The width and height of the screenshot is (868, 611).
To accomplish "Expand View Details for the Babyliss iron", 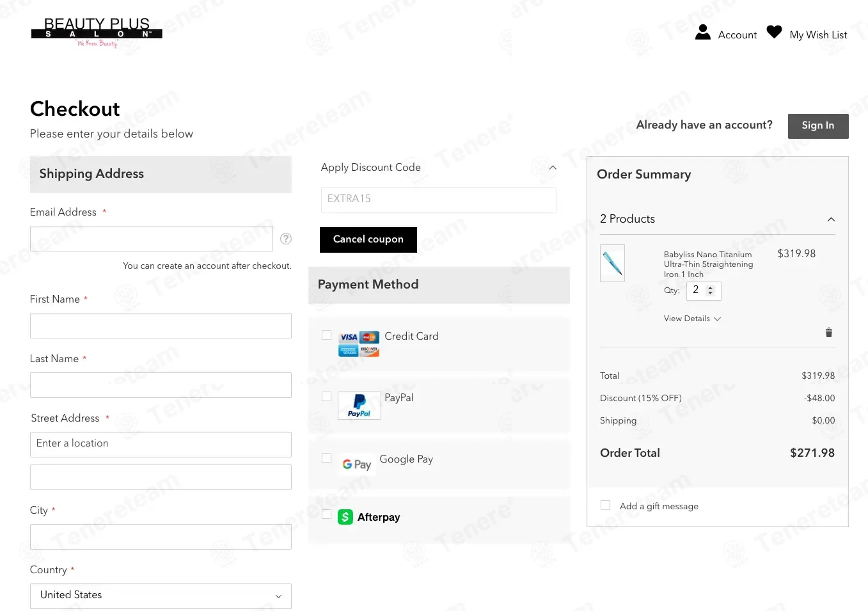I will point(692,319).
